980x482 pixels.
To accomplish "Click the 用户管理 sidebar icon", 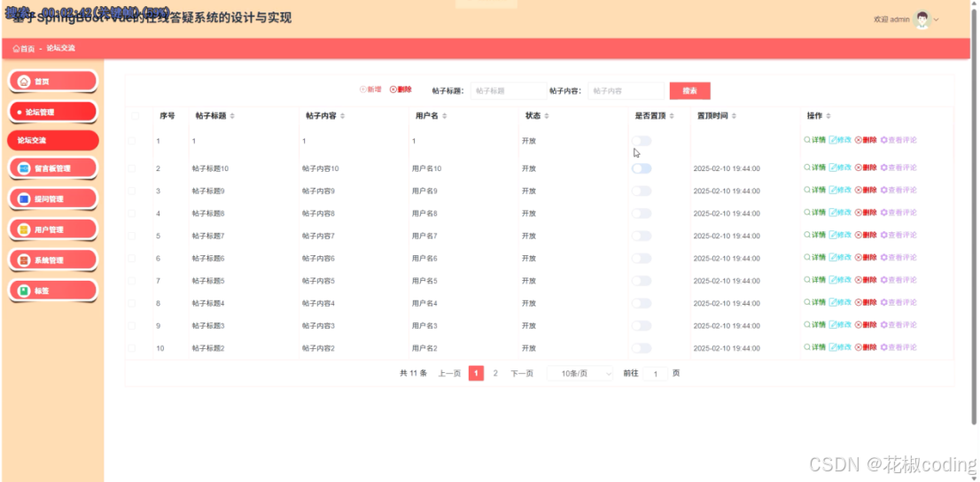I will click(25, 229).
